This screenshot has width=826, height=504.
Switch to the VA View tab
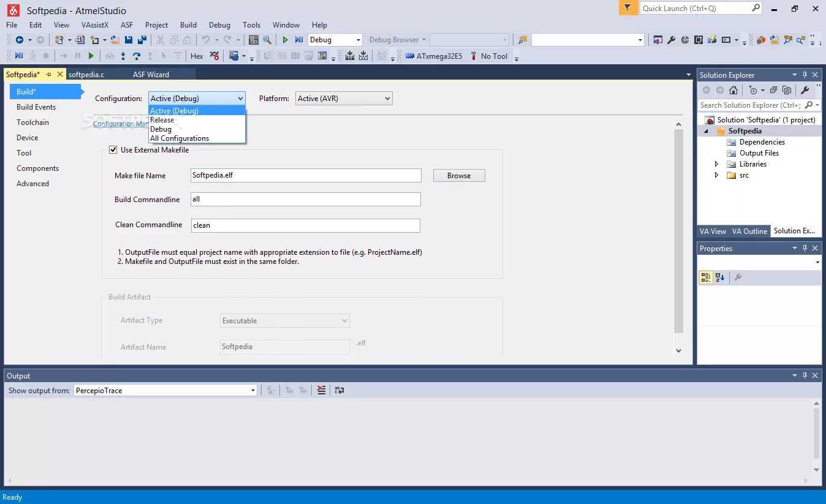[x=713, y=231]
